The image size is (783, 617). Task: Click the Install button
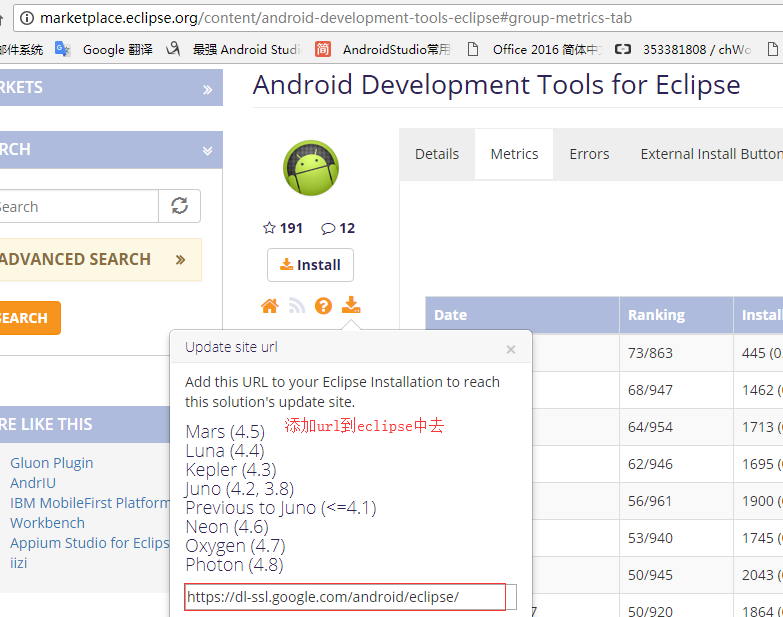310,265
